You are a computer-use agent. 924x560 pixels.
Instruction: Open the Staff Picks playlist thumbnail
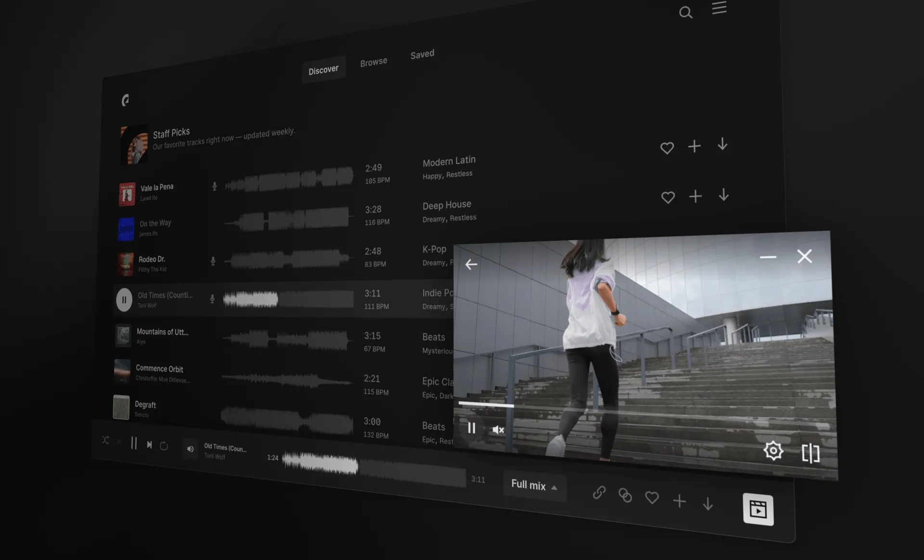click(x=134, y=145)
